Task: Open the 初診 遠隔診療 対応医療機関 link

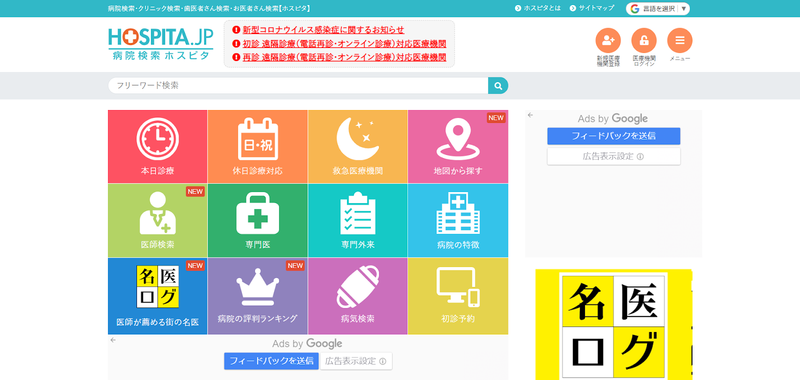Action: pos(344,43)
